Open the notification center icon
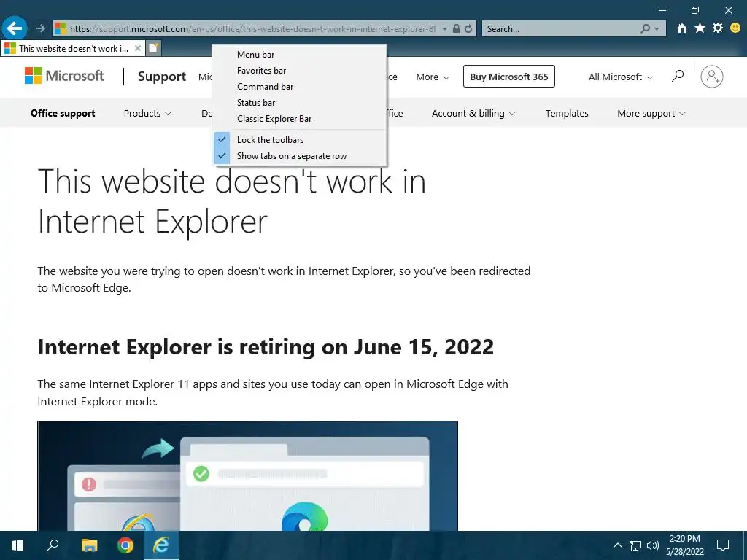The width and height of the screenshot is (747, 560). (x=723, y=545)
